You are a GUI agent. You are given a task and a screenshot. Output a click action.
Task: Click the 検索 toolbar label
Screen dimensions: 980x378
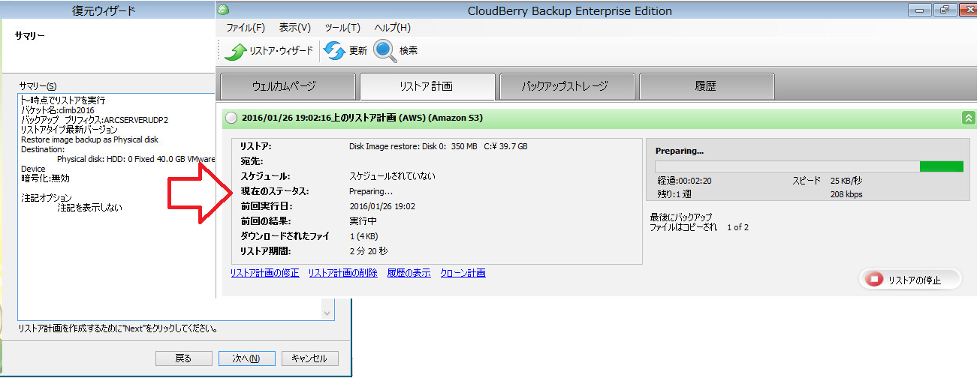pos(409,51)
